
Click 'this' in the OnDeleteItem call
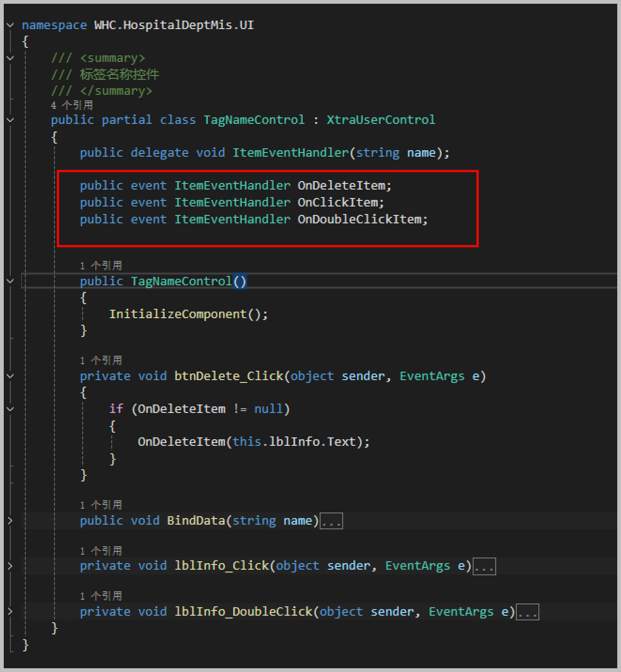[247, 442]
